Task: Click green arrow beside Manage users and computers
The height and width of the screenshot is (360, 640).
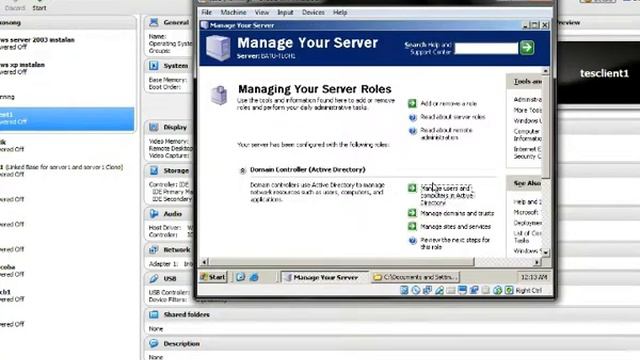Action: pyautogui.click(x=412, y=188)
